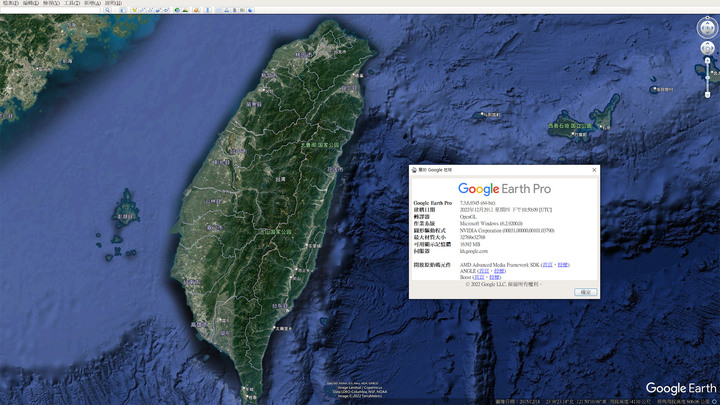Viewport: 720px width, 405px height.
Task: Select the Add Image Overlay tool
Action: [158, 10]
